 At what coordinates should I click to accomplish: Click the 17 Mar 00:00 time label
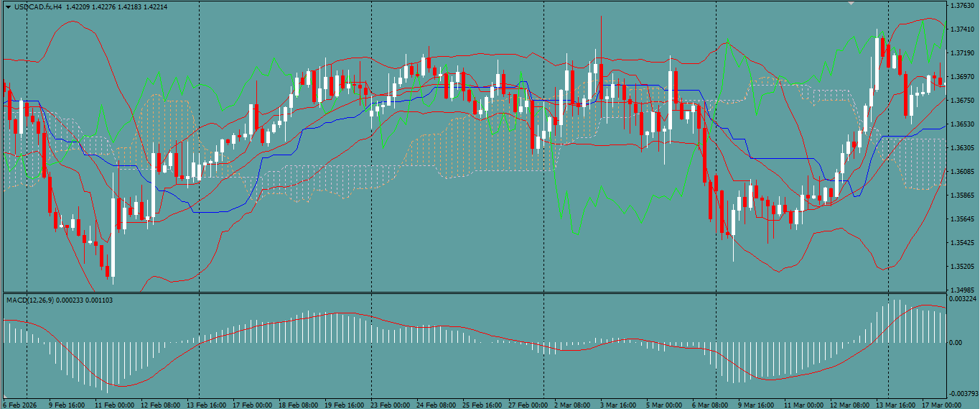(942, 405)
